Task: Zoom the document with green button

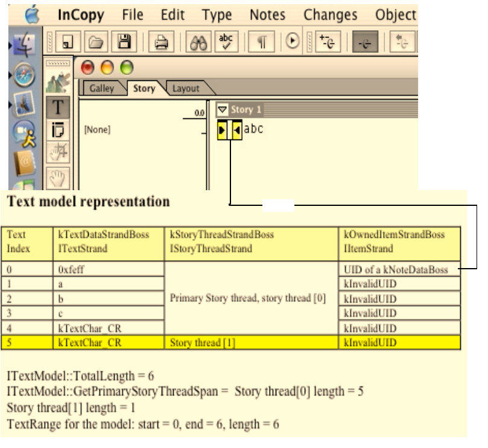Action: tap(127, 67)
